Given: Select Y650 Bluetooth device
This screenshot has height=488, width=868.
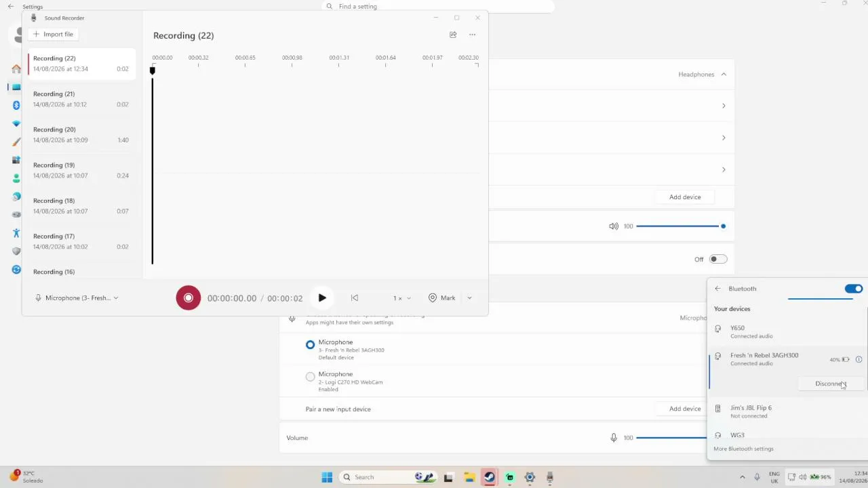Looking at the screenshot, I should point(787,331).
